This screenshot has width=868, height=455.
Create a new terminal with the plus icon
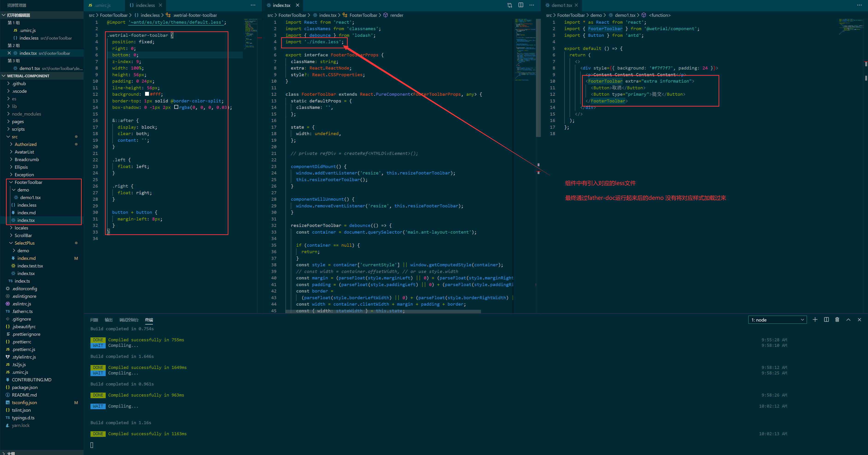(815, 319)
